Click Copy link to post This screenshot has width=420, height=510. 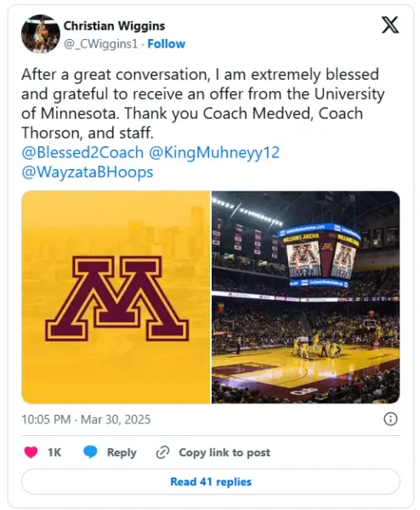coord(224,452)
